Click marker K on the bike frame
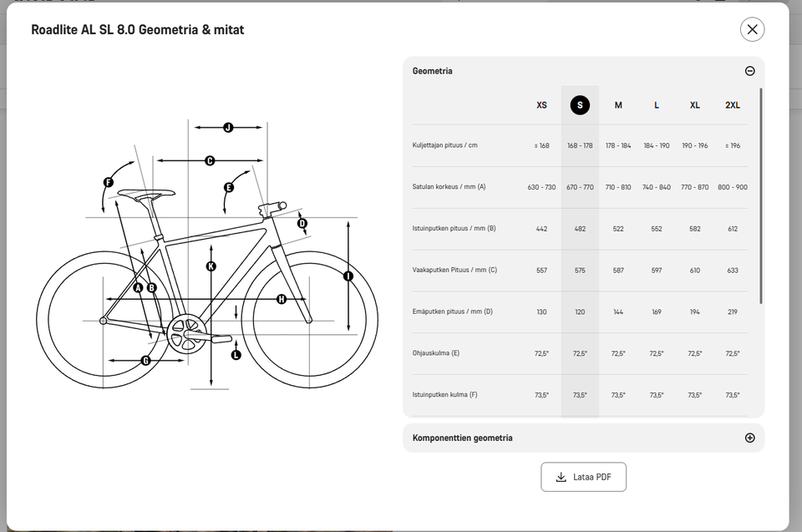The width and height of the screenshot is (802, 532). tap(211, 266)
